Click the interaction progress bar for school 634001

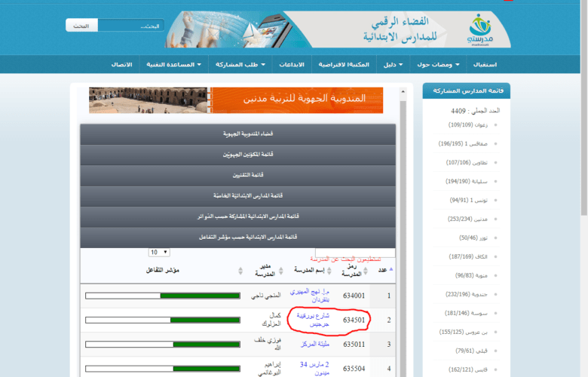[160, 295]
